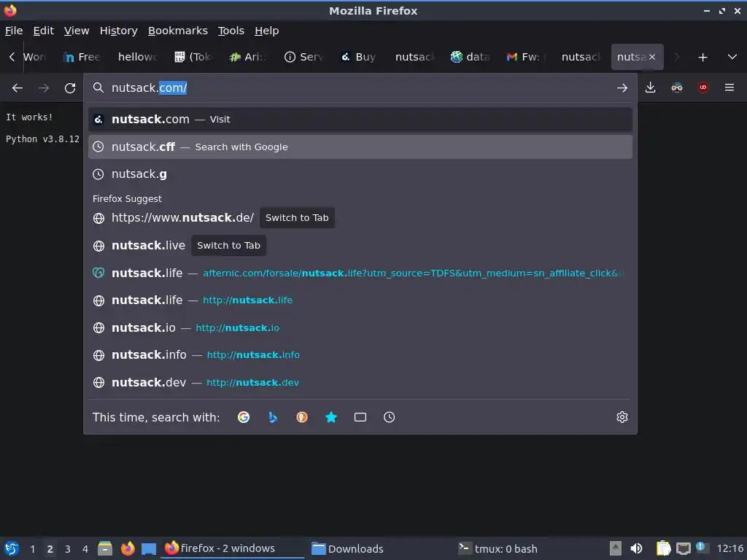Switch to workspace 3 in the taskbar
The image size is (747, 560).
[x=68, y=548]
